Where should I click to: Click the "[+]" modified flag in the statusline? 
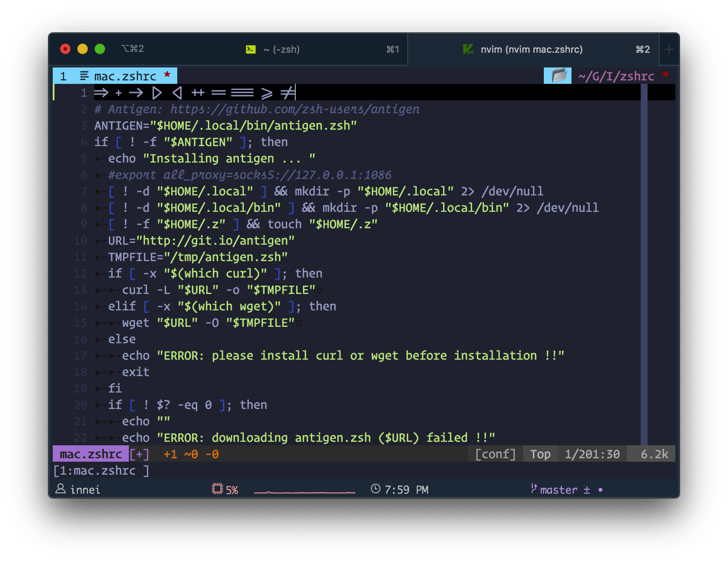pos(139,454)
